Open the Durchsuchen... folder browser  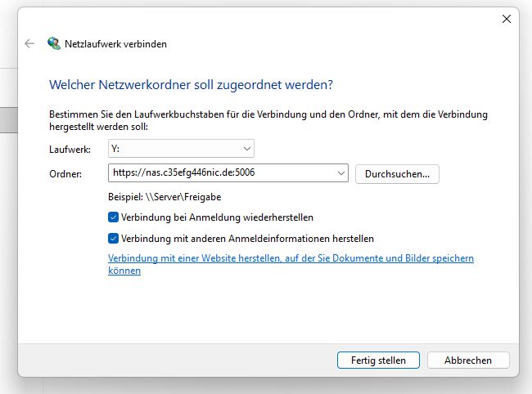pos(397,174)
